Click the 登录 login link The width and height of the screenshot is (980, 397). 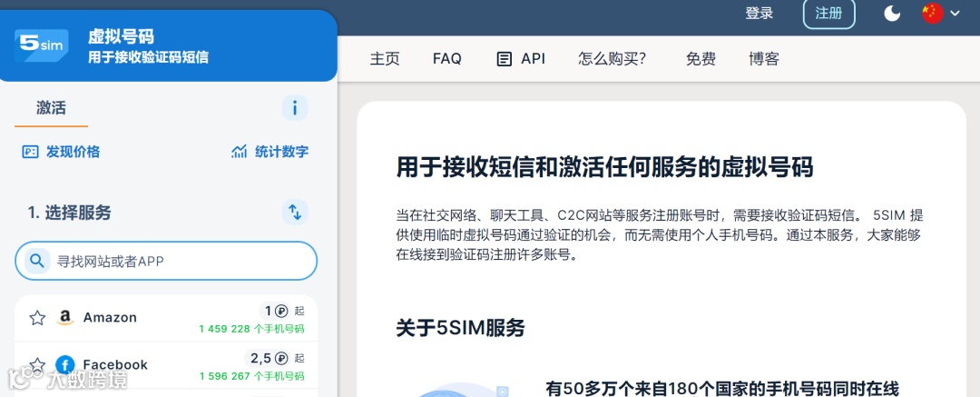(x=759, y=13)
